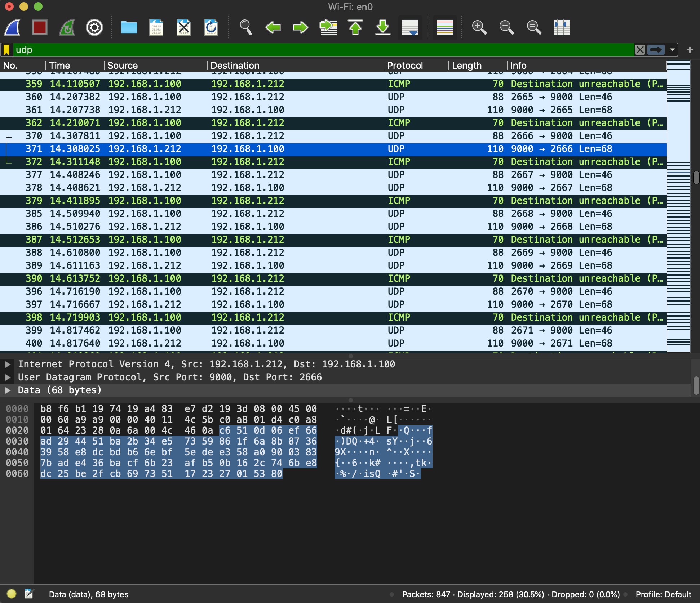Jump to last packet with down arrow
The height and width of the screenshot is (603, 700).
point(383,27)
